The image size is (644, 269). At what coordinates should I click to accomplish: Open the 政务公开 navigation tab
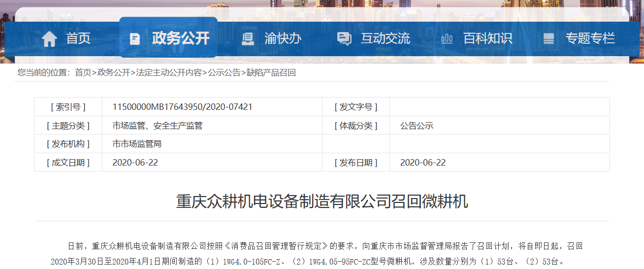click(168, 37)
